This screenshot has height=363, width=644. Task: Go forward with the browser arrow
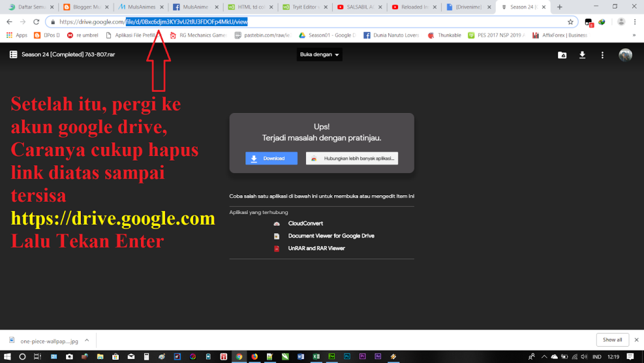point(23,22)
